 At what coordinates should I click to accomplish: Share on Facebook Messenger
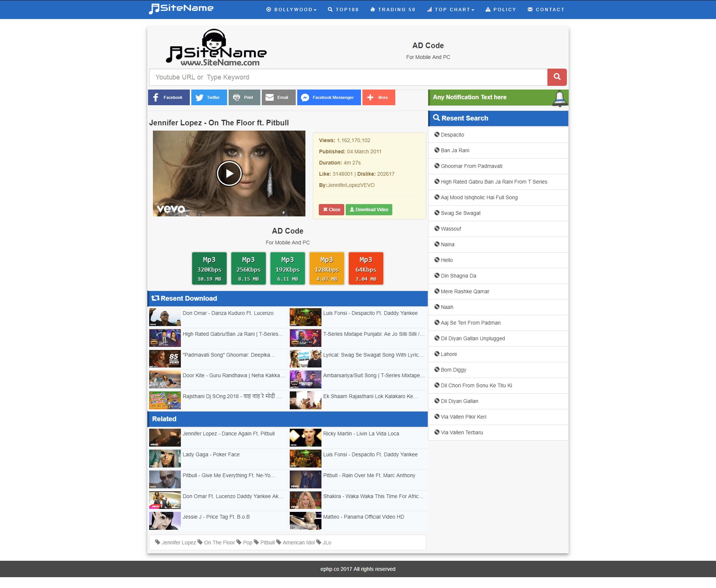click(x=329, y=97)
